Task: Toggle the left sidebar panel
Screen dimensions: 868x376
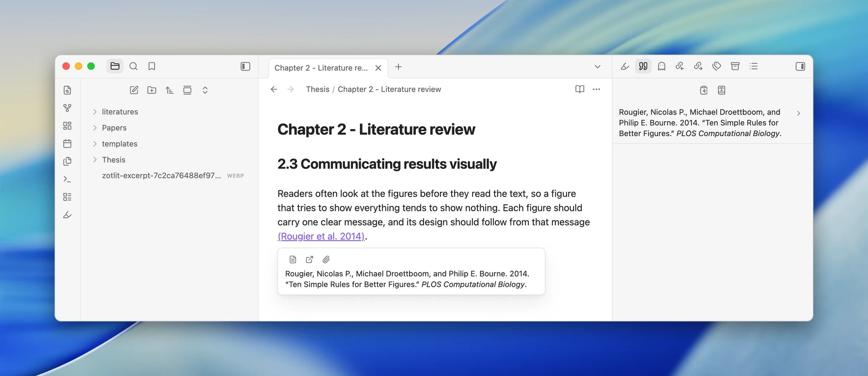Action: 245,67
